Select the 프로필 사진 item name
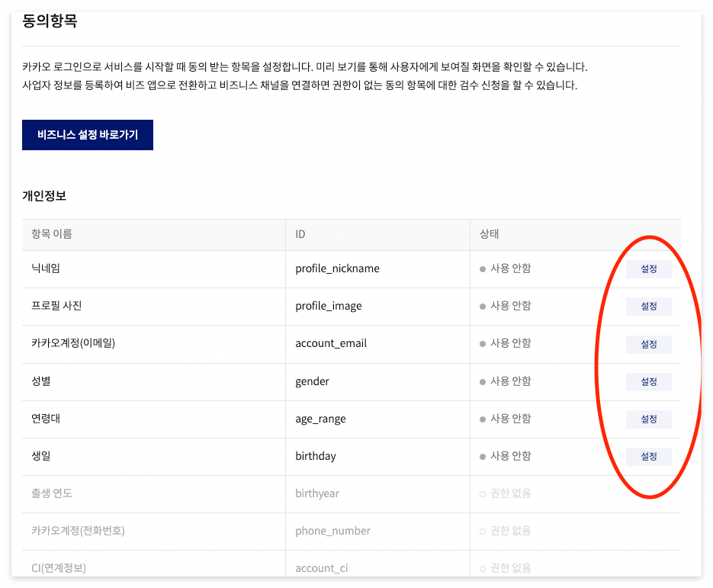This screenshot has height=588, width=713. 56,306
